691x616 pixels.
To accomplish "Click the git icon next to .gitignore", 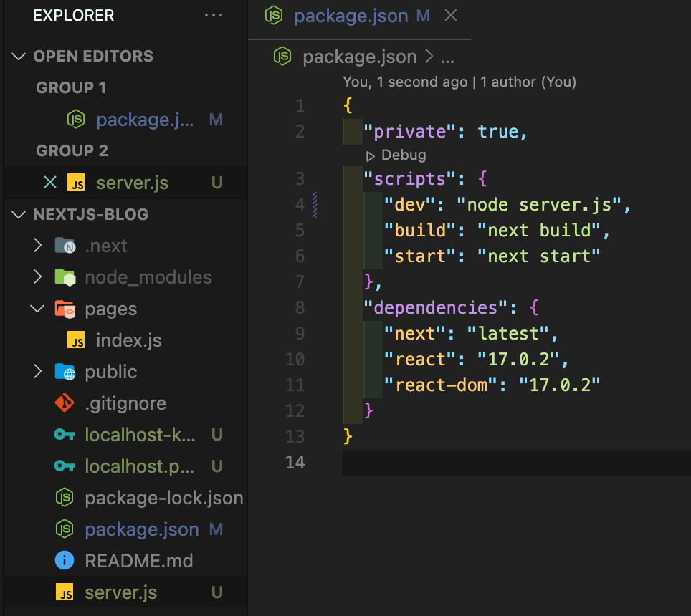I will click(x=65, y=403).
